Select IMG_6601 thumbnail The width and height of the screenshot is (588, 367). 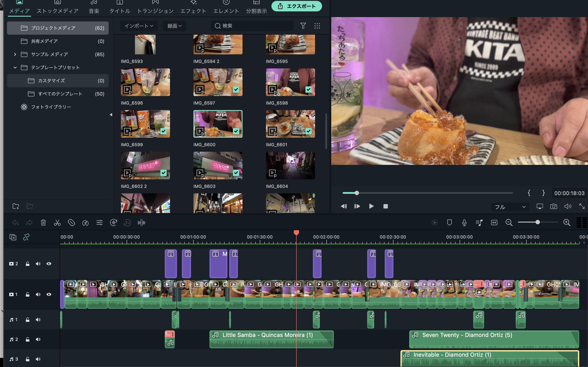click(x=290, y=124)
